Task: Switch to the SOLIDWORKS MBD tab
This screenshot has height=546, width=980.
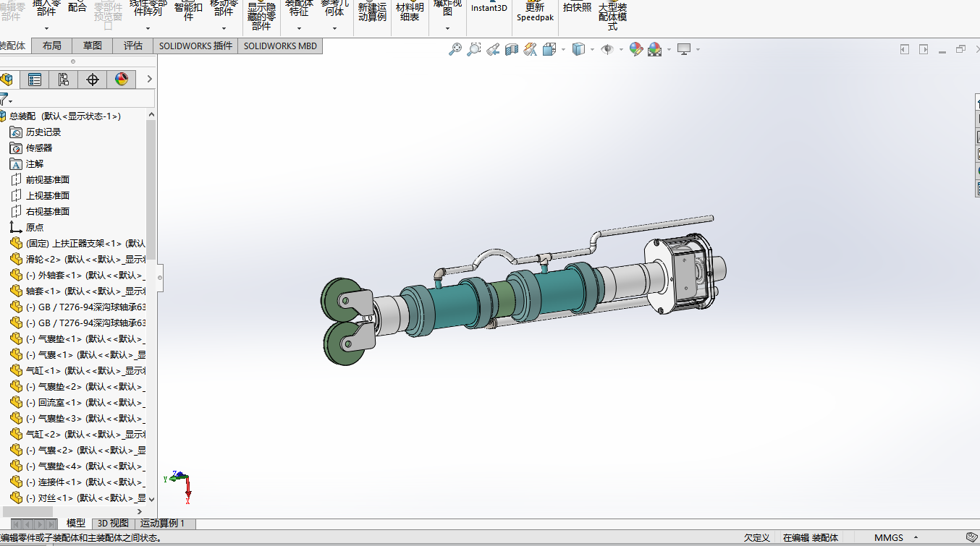Action: click(280, 46)
